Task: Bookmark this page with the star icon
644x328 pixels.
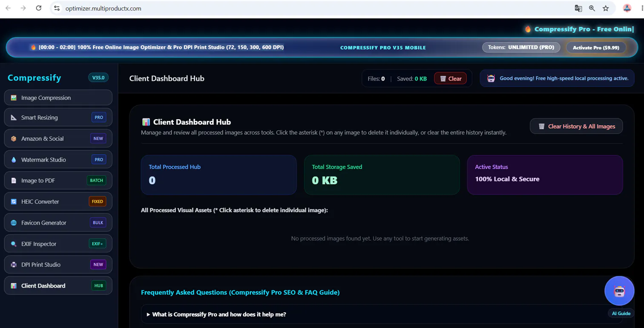Action: pos(606,8)
